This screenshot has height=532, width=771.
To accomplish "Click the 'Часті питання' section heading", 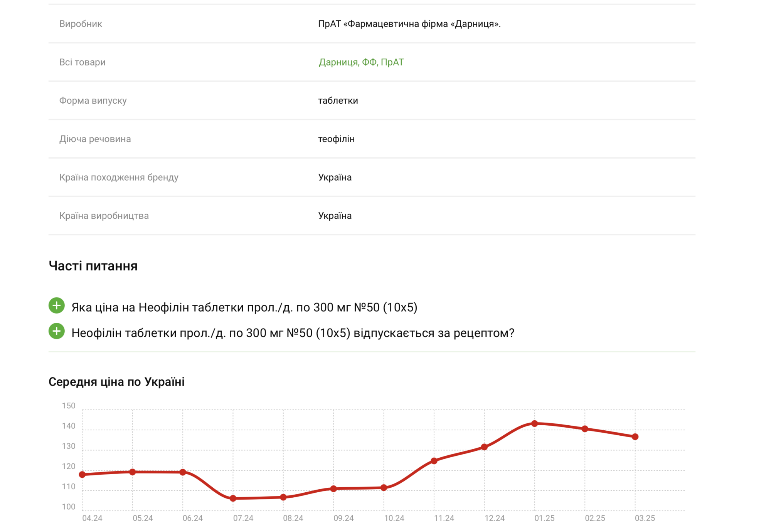I will (x=93, y=266).
